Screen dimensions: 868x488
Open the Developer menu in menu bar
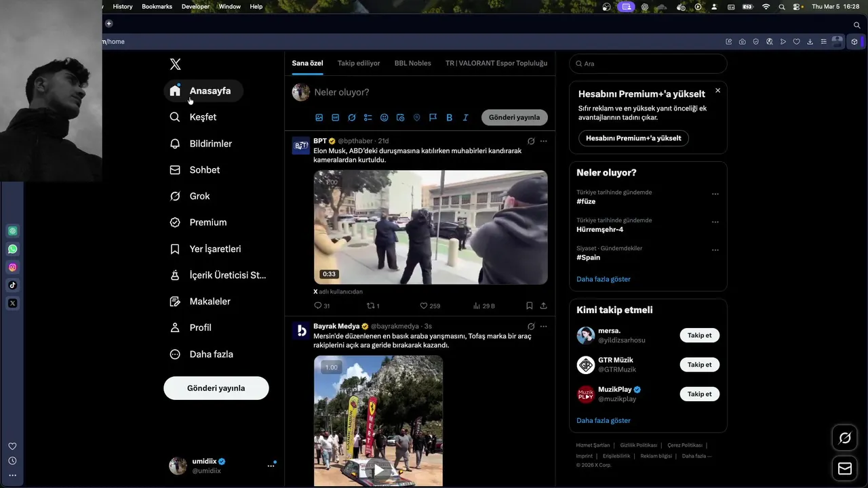point(195,6)
